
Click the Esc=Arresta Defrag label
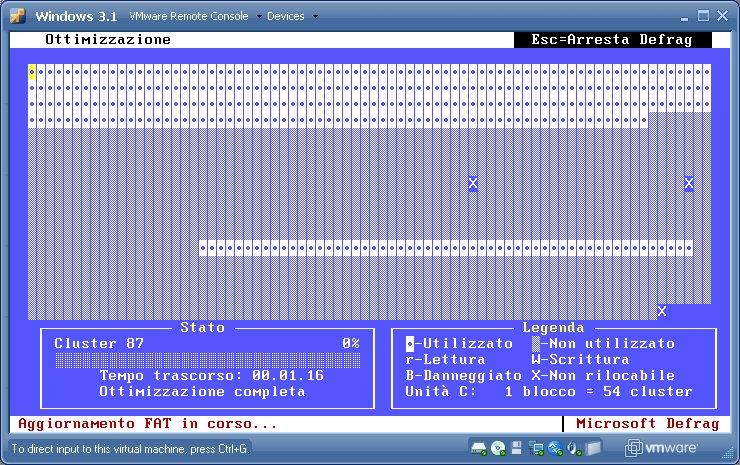[x=612, y=40]
